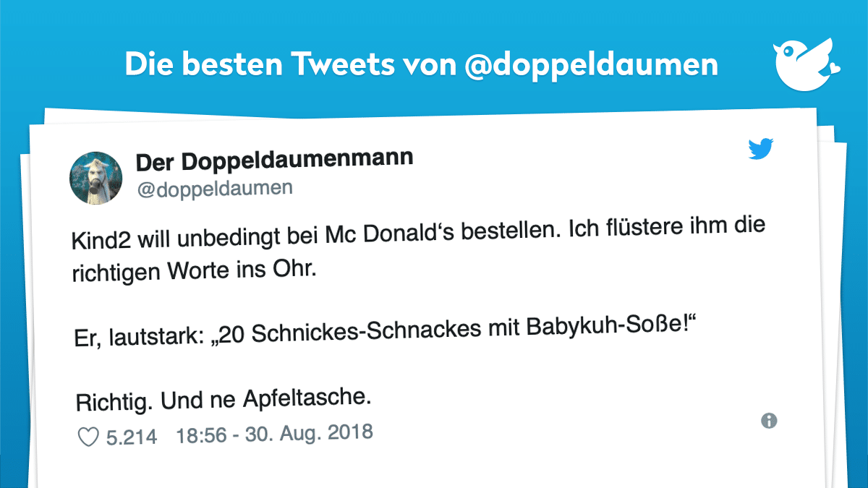This screenshot has height=488, width=868.
Task: Like the tweet via heart icon
Action: (88, 437)
